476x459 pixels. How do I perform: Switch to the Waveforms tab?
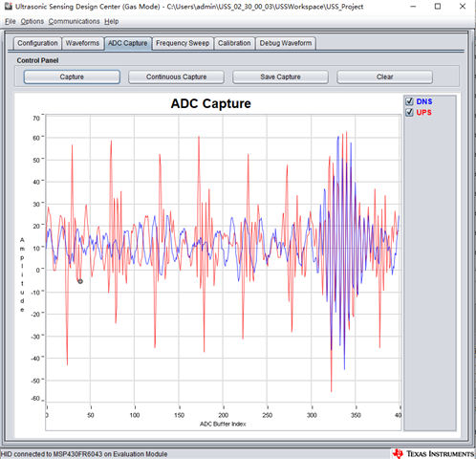82,43
